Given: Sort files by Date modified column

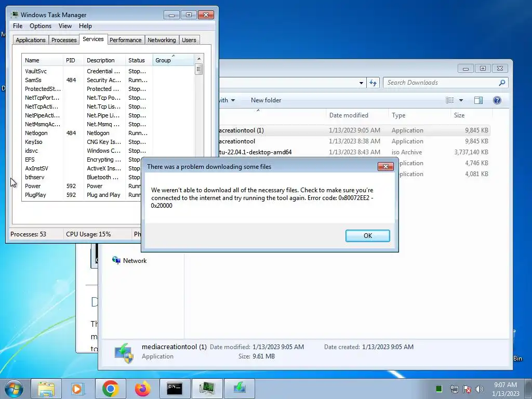Looking at the screenshot, I should pos(356,115).
